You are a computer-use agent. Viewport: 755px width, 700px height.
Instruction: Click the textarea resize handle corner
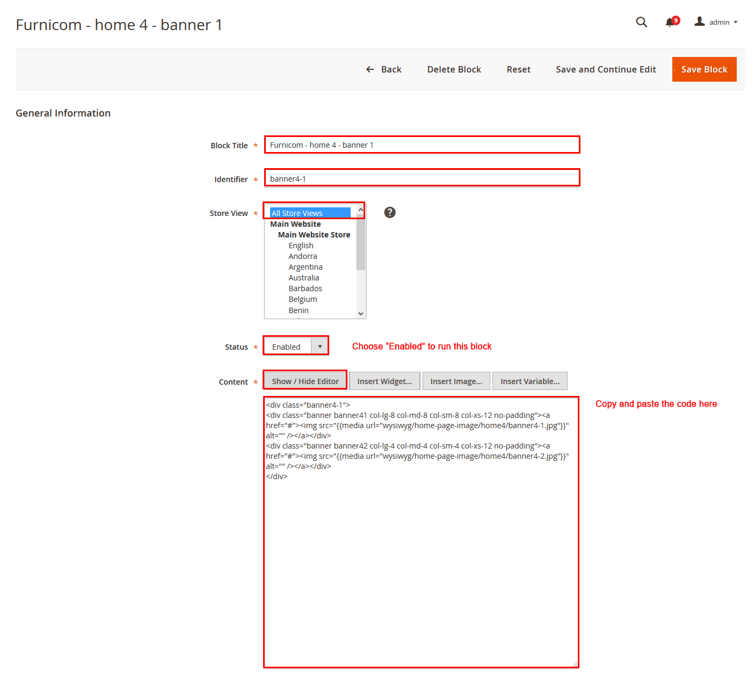(575, 665)
